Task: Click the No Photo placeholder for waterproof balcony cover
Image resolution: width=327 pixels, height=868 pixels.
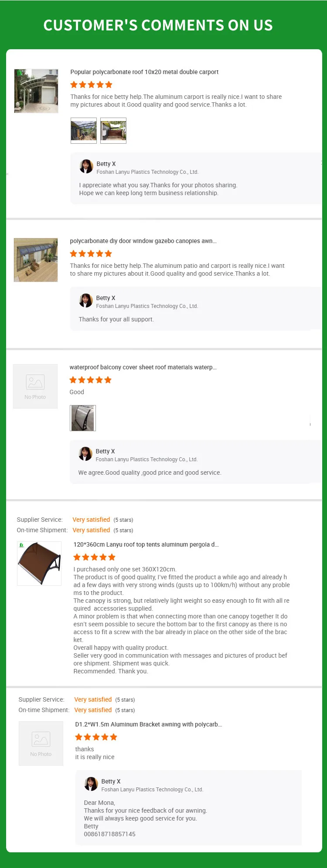Action: pos(35,386)
